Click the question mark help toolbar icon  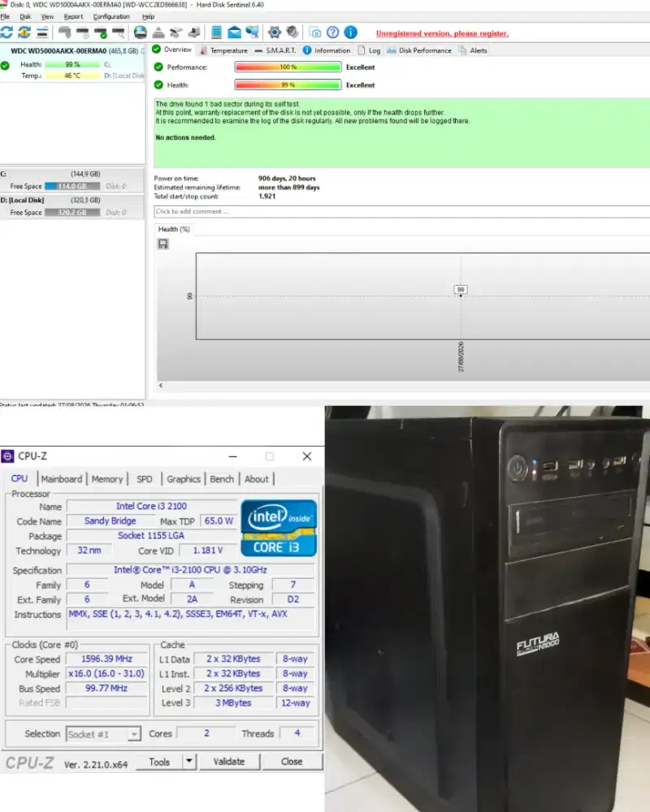click(x=333, y=32)
